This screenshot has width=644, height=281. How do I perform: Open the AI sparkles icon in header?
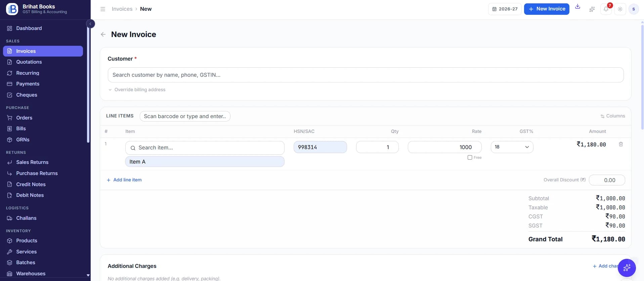(592, 9)
